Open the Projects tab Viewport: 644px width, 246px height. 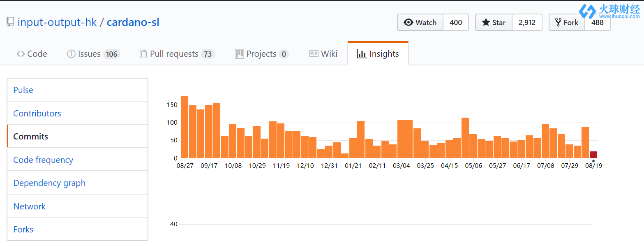pyautogui.click(x=261, y=54)
